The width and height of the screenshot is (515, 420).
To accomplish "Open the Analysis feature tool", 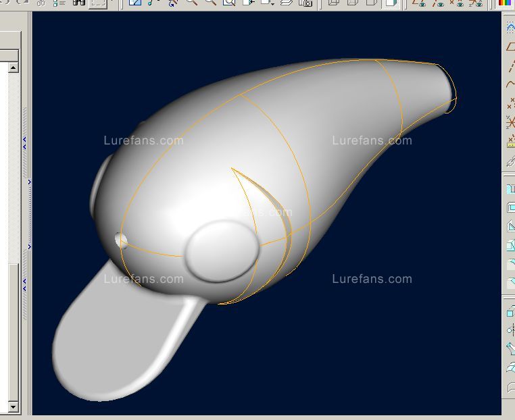I will 511,141.
